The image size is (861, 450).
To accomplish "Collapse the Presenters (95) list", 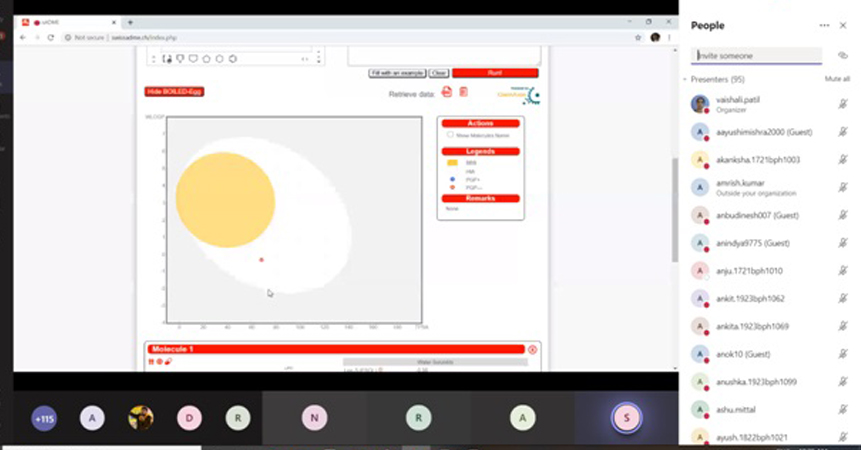I will [686, 79].
